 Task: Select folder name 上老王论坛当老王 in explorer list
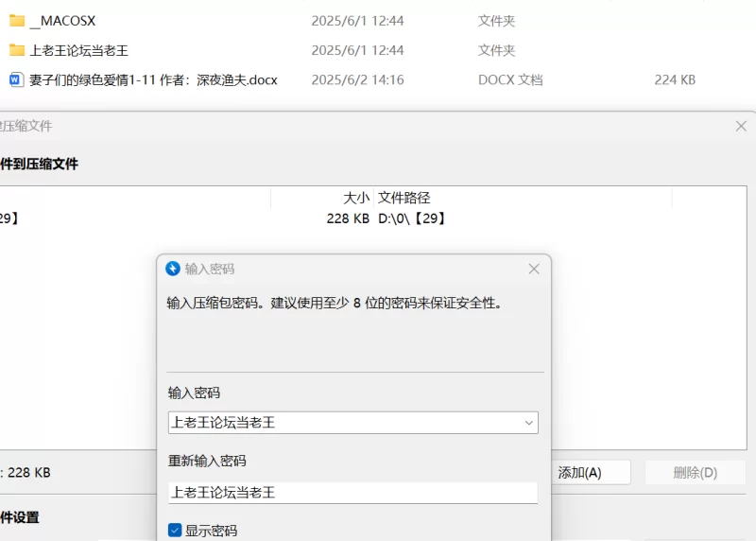point(79,50)
